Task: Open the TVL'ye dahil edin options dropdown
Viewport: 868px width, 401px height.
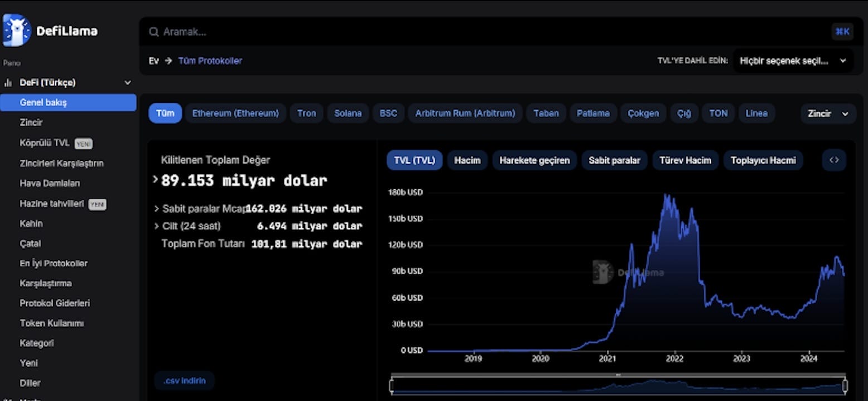Action: (x=793, y=60)
